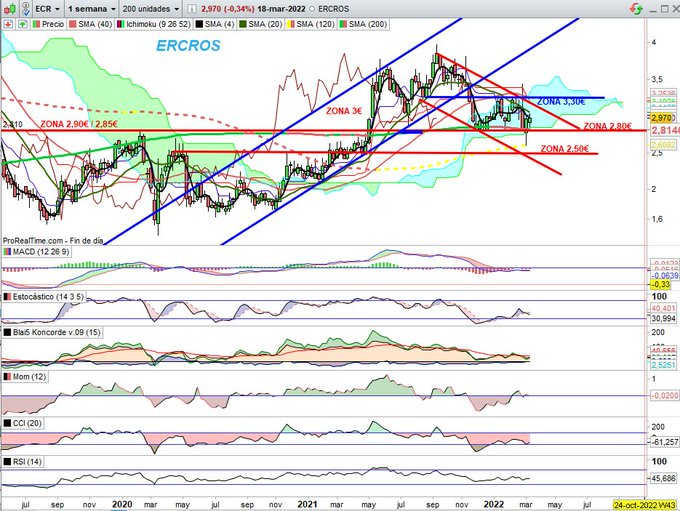Click the -0,33 MACD value label
The image size is (680, 511).
pyautogui.click(x=660, y=285)
